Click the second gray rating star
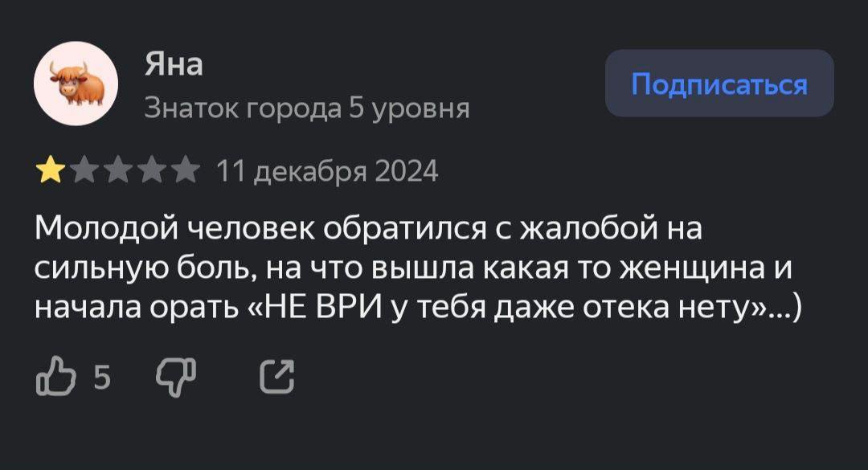 pos(83,171)
